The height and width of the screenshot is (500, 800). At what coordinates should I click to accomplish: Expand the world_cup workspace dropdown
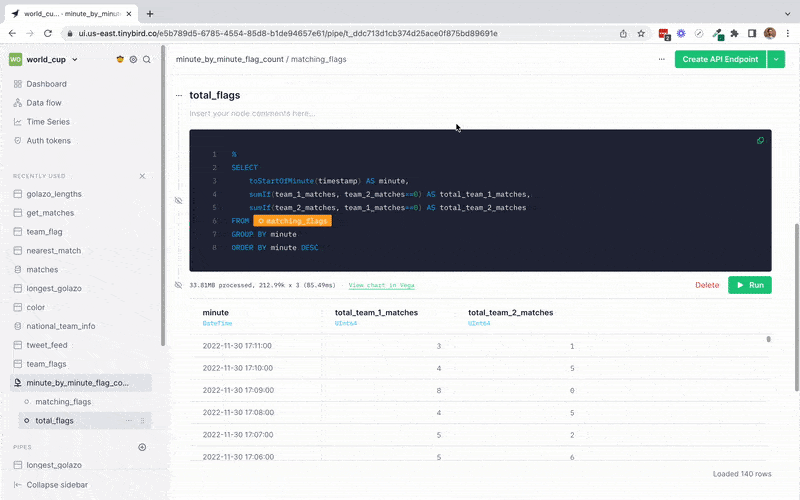pos(75,60)
